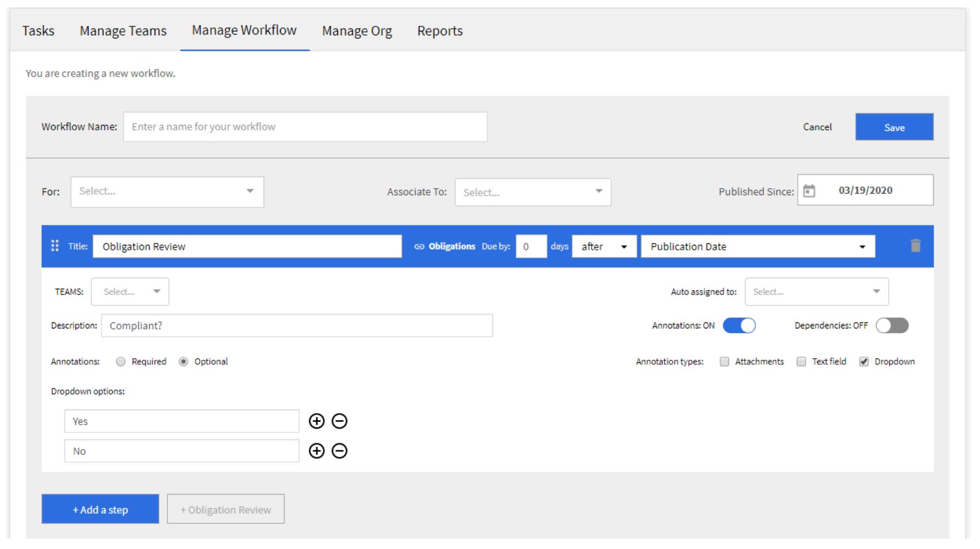Open the Manage Org tab
Screen dimensions: 980x549
coord(357,31)
